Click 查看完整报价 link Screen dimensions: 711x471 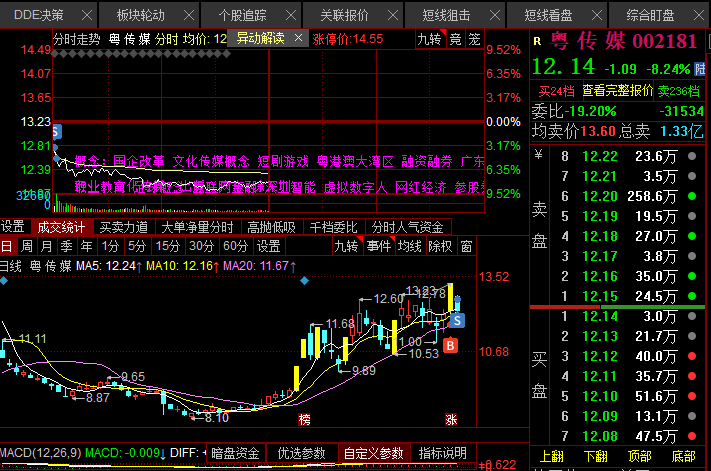pos(618,91)
